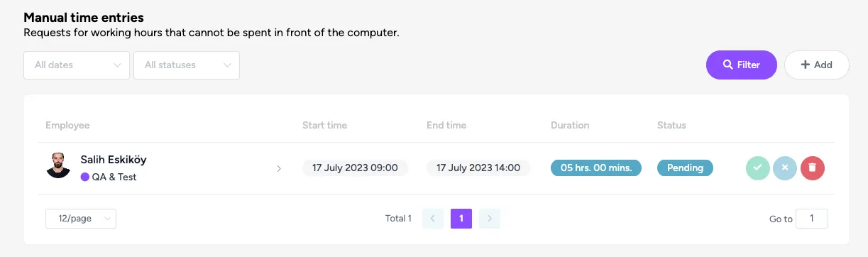Image resolution: width=868 pixels, height=257 pixels.
Task: Click Salih Eskiköy's profile avatar
Action: (58, 165)
